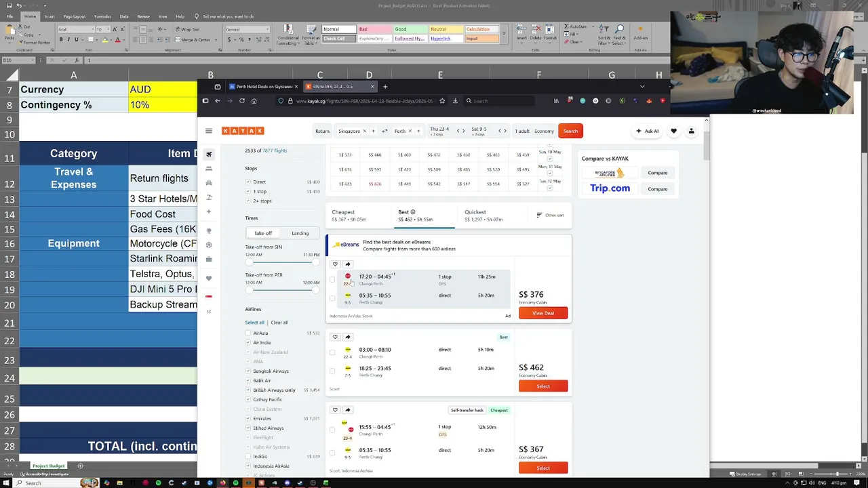Uncheck the Emirates airline filter
Screen dimensions: 868x488
point(248,418)
